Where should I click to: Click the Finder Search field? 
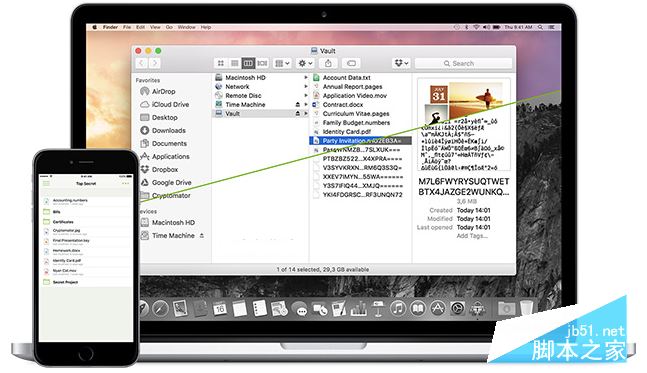point(463,63)
